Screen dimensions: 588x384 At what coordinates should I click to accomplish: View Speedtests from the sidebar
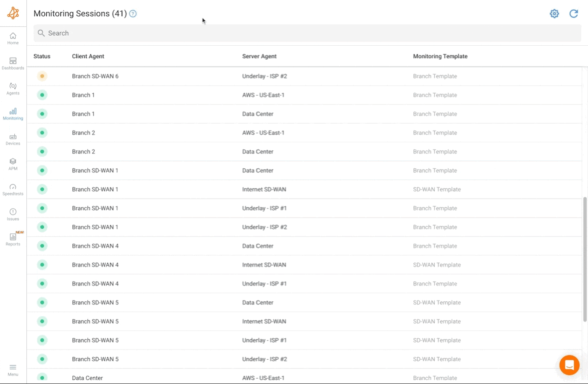click(x=13, y=189)
